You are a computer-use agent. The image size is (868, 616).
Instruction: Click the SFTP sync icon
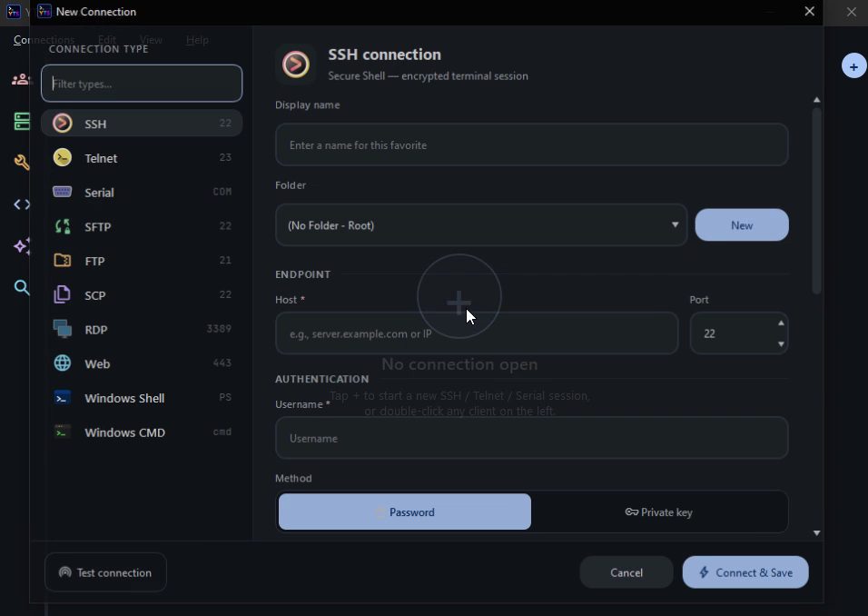tap(63, 226)
